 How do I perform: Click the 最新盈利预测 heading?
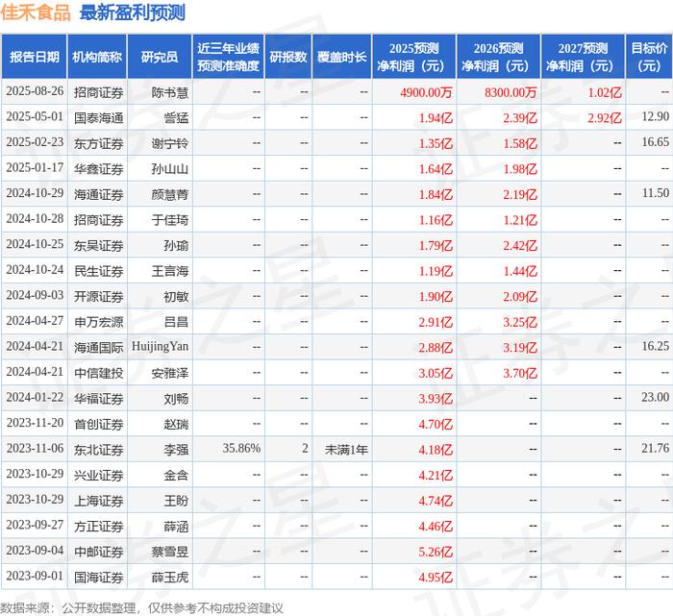133,12
